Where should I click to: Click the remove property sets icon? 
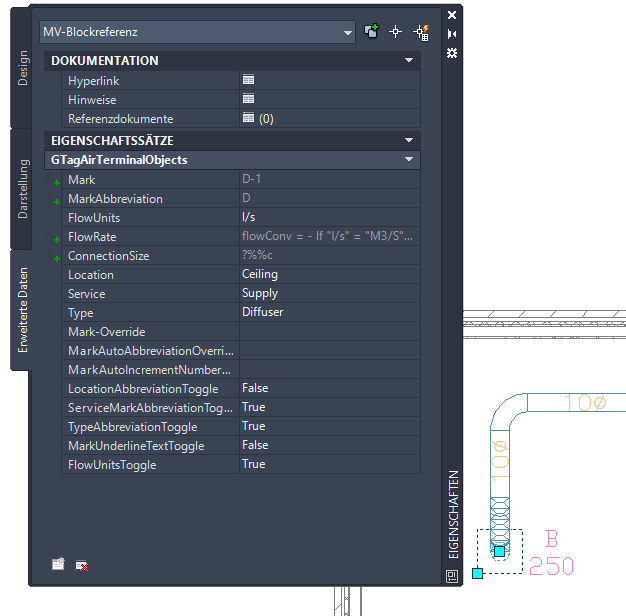pyautogui.click(x=82, y=565)
